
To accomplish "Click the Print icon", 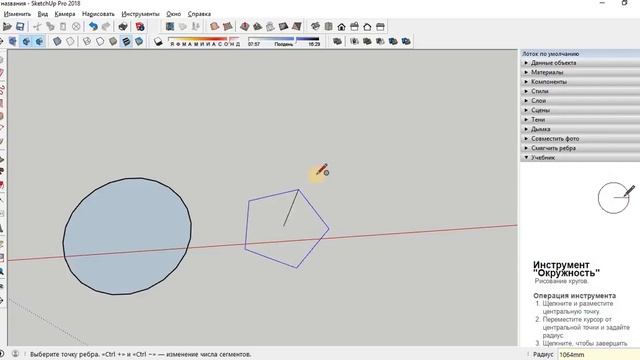I will click(123, 27).
